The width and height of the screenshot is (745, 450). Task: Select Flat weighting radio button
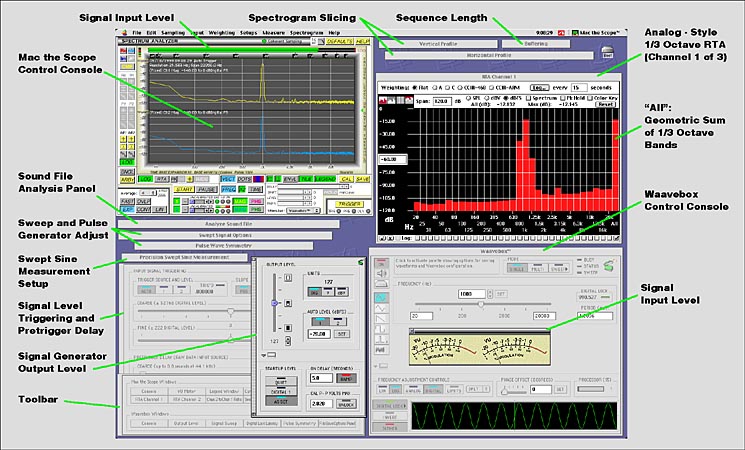tap(414, 87)
